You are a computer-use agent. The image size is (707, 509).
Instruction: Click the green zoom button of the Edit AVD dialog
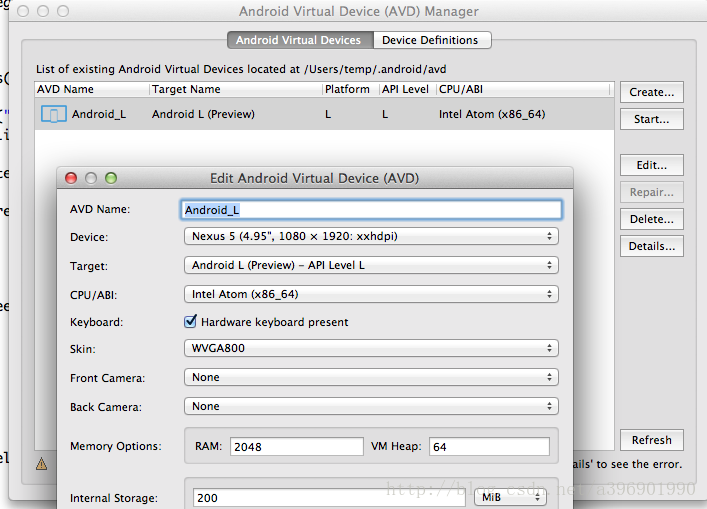point(111,178)
